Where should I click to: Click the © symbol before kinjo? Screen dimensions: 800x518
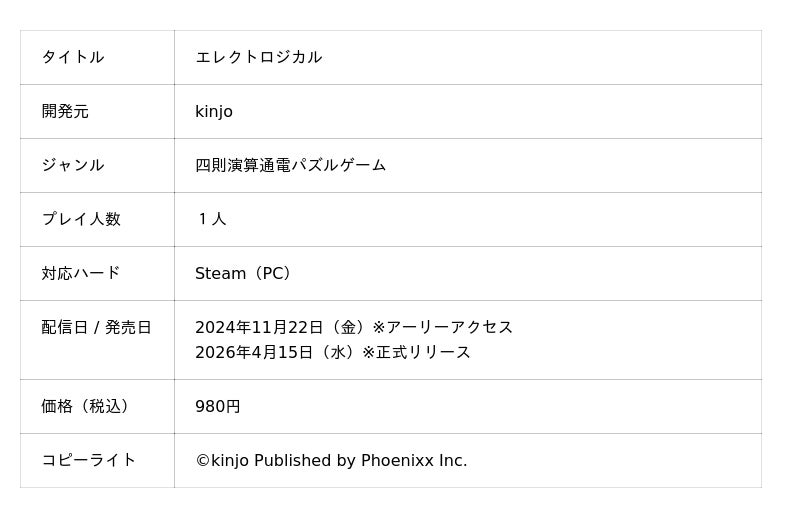(202, 460)
